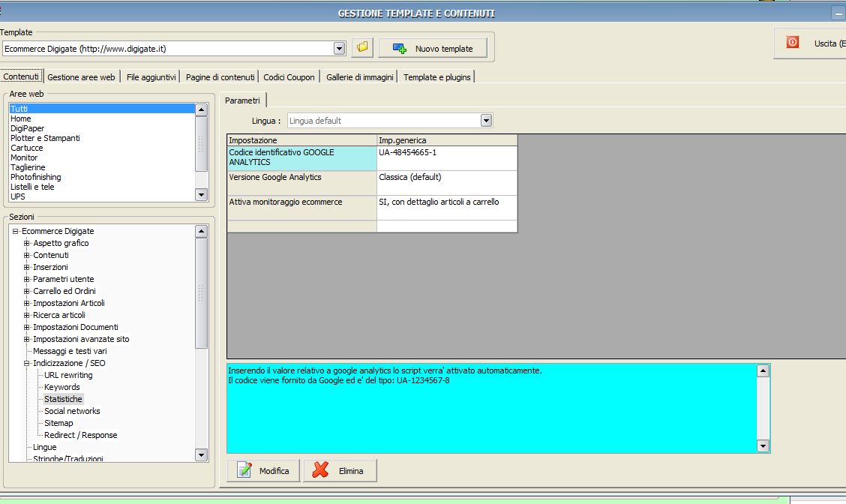
Task: Minimize the Gestione Template window
Action: (x=838, y=13)
